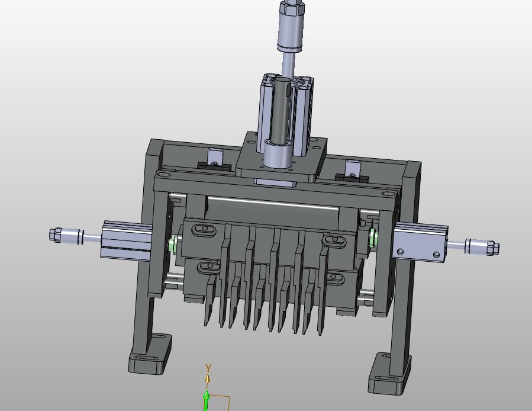The height and width of the screenshot is (411, 532).
Task: Select the left horizontal pneumatic cylinder body
Action: click(x=127, y=240)
